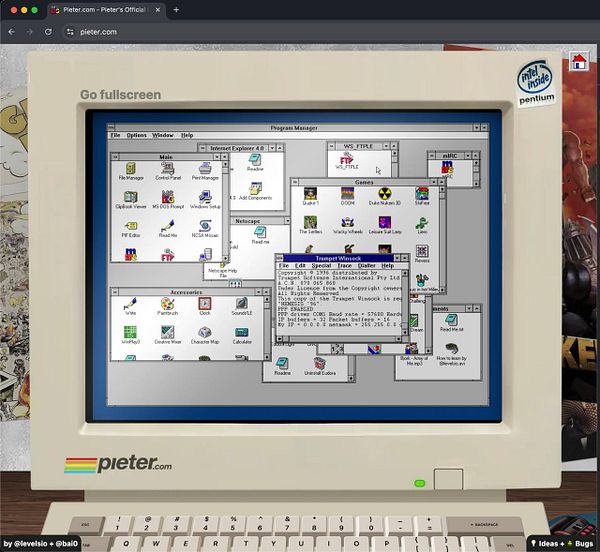Open the Internet Explorer 4.0 window control-menu box
This screenshot has height=552, width=600.
click(202, 148)
